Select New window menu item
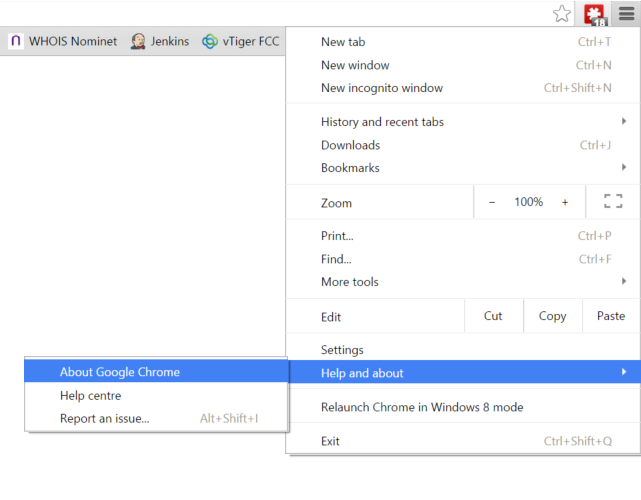The height and width of the screenshot is (500, 641). point(463,65)
